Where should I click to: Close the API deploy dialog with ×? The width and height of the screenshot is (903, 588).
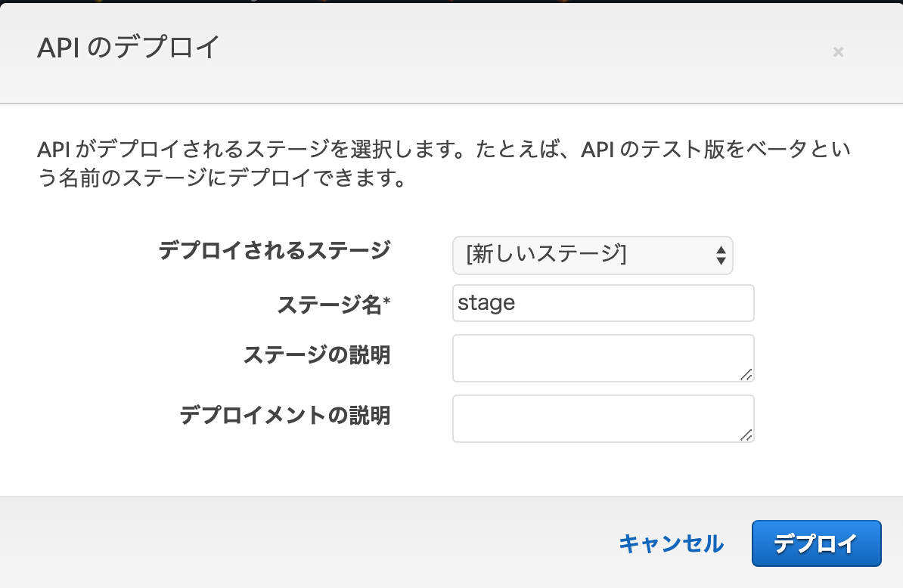(x=838, y=51)
